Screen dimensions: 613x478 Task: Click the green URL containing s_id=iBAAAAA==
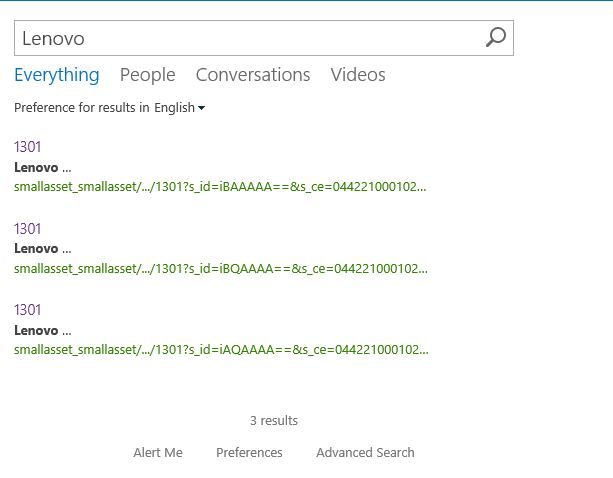pyautogui.click(x=220, y=187)
